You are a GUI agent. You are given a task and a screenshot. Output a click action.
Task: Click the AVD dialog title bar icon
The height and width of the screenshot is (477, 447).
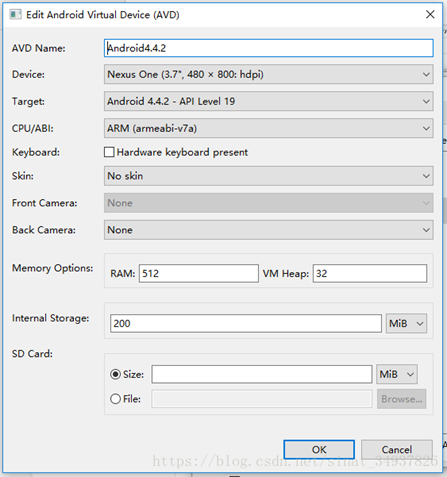(x=15, y=15)
